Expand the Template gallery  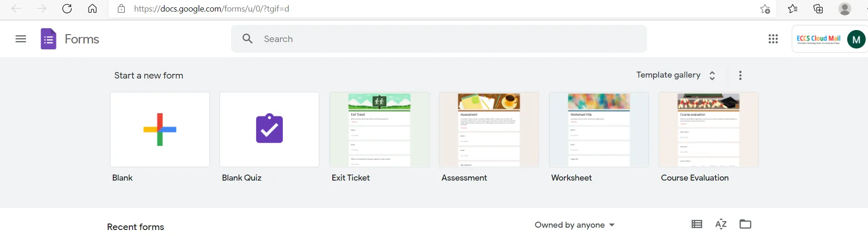676,75
